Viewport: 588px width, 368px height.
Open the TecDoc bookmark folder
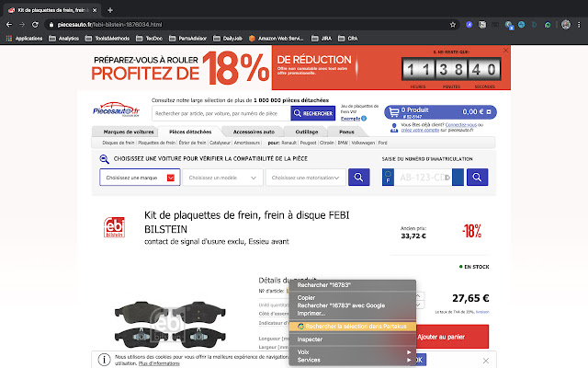pos(149,39)
